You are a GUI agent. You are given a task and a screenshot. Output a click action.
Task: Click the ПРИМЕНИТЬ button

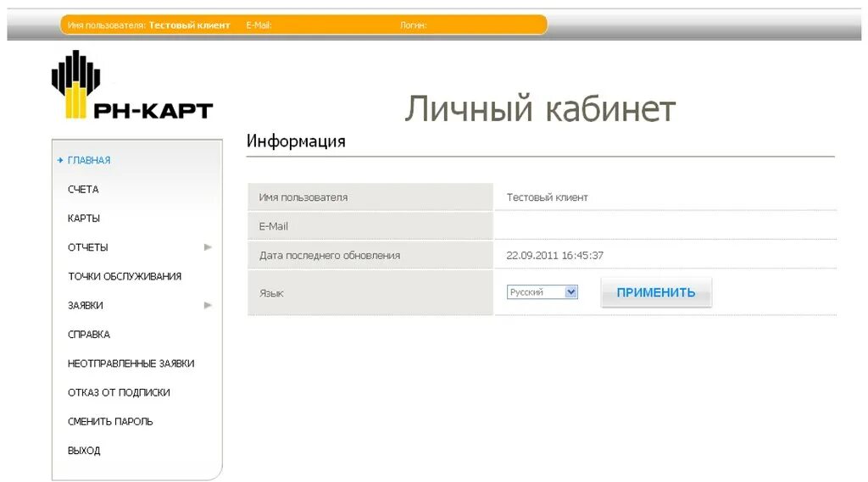coord(656,293)
